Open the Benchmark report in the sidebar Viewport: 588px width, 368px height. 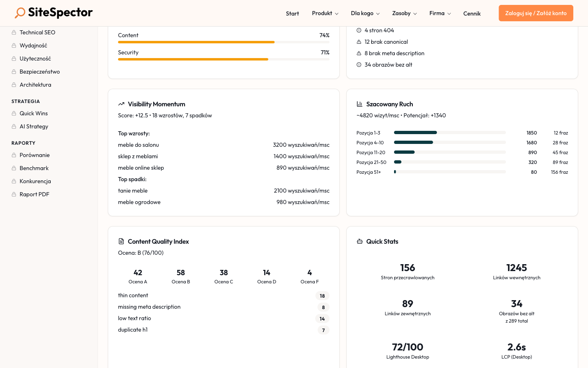click(34, 168)
